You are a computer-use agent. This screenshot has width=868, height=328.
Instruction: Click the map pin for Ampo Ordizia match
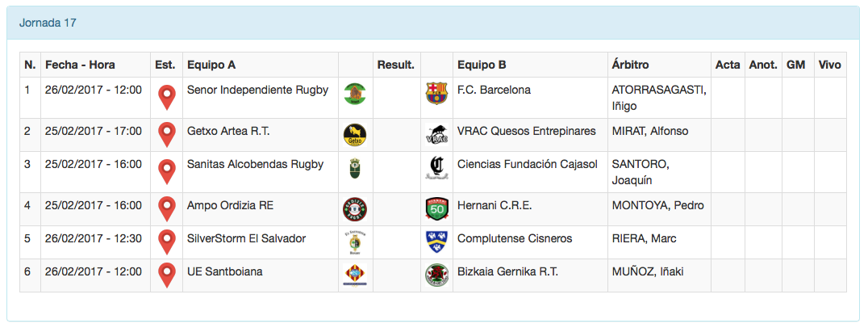click(166, 208)
